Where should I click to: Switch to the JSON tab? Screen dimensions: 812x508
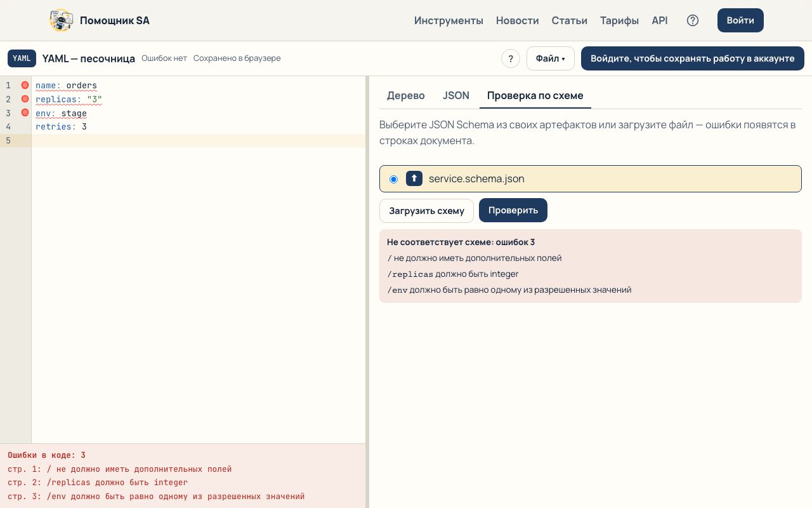[x=456, y=96]
